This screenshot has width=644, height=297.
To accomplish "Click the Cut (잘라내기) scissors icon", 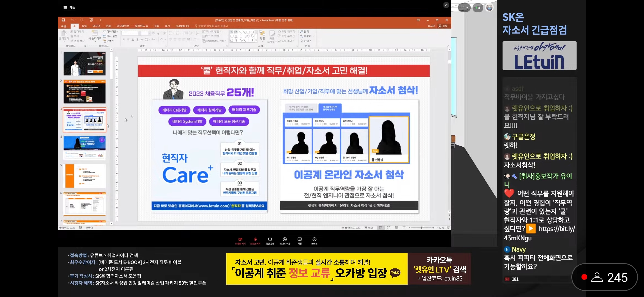I will pos(72,32).
